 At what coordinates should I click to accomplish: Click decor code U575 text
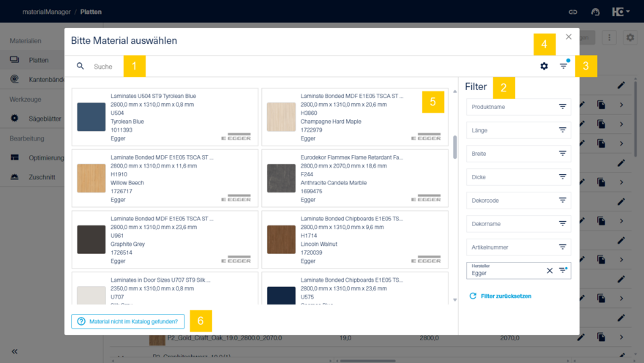pyautogui.click(x=307, y=297)
